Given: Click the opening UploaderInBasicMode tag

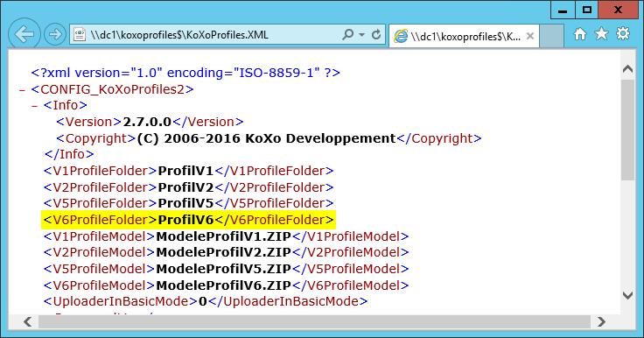Looking at the screenshot, I should (121, 301).
